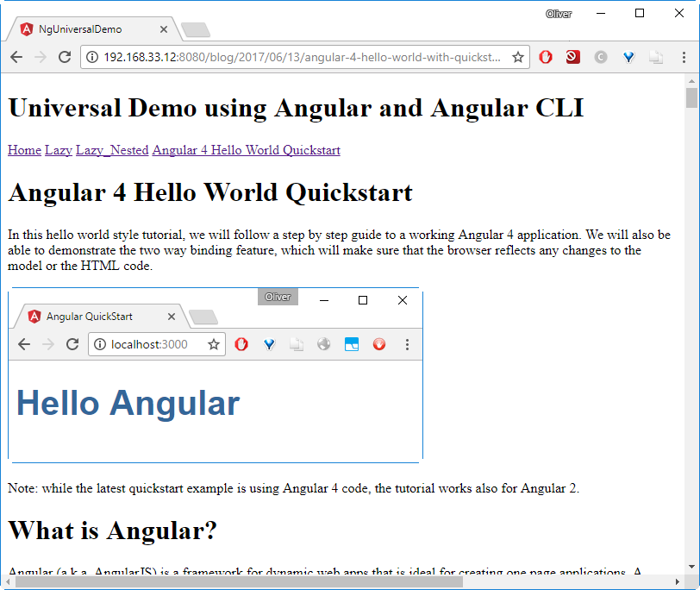Open the Chrome three-dot menu

pyautogui.click(x=684, y=57)
